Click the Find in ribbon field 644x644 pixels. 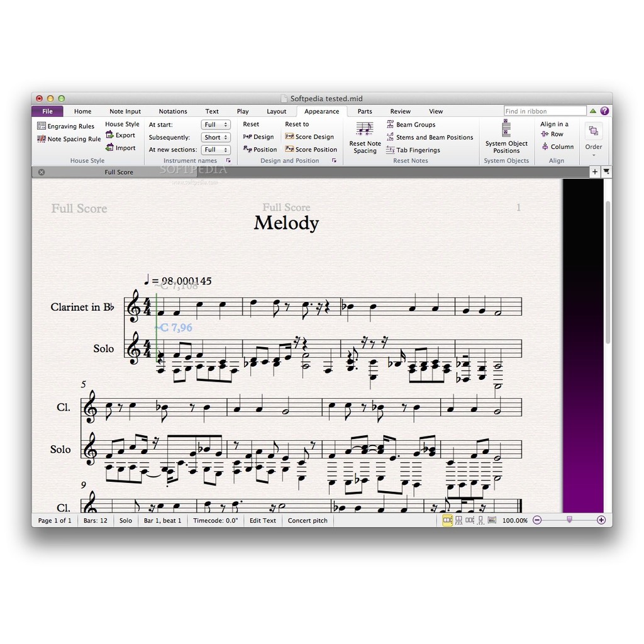(545, 111)
